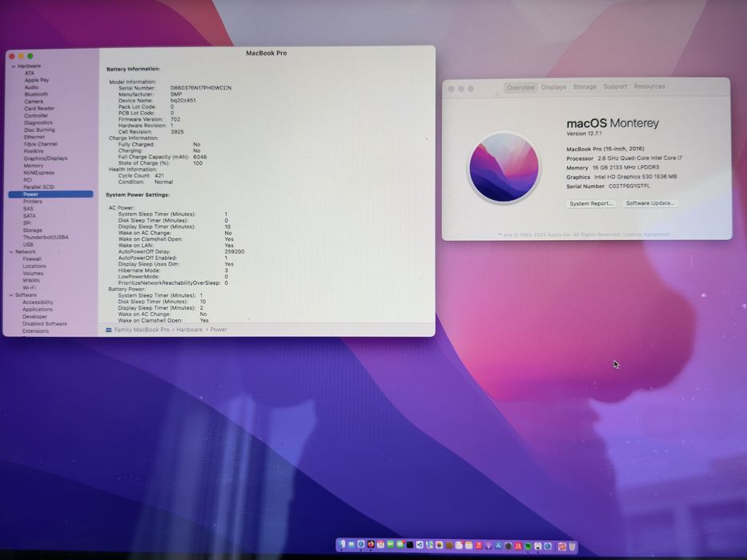
Task: Click Hardware in the path bar
Action: 190,330
